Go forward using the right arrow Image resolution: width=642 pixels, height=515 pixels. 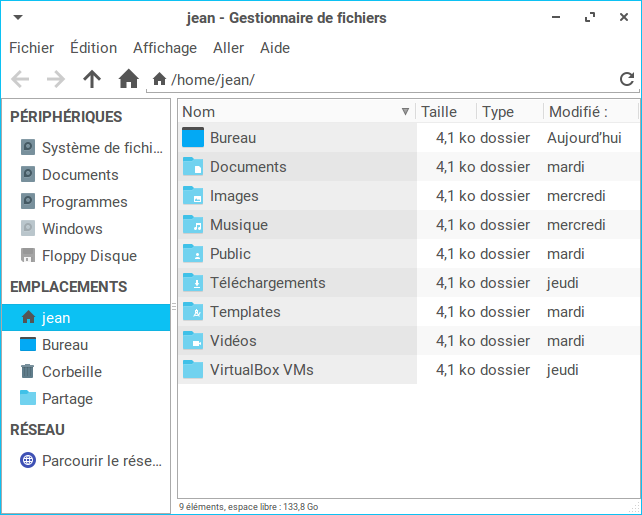56,79
